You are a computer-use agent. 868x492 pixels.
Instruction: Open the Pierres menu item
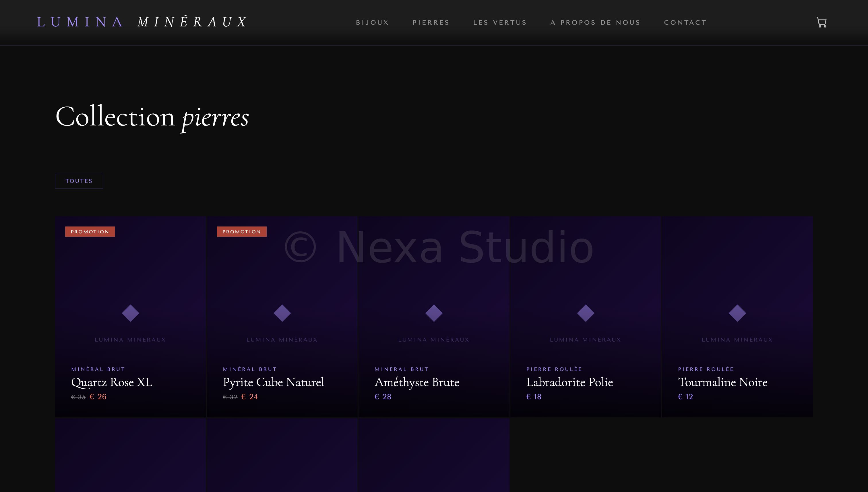tap(431, 23)
